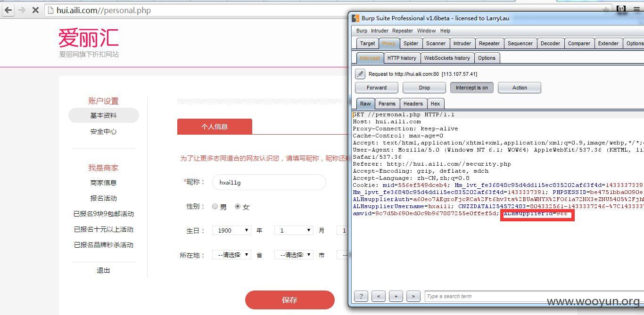Switch to the Target tab
The width and height of the screenshot is (644, 315).
[367, 43]
